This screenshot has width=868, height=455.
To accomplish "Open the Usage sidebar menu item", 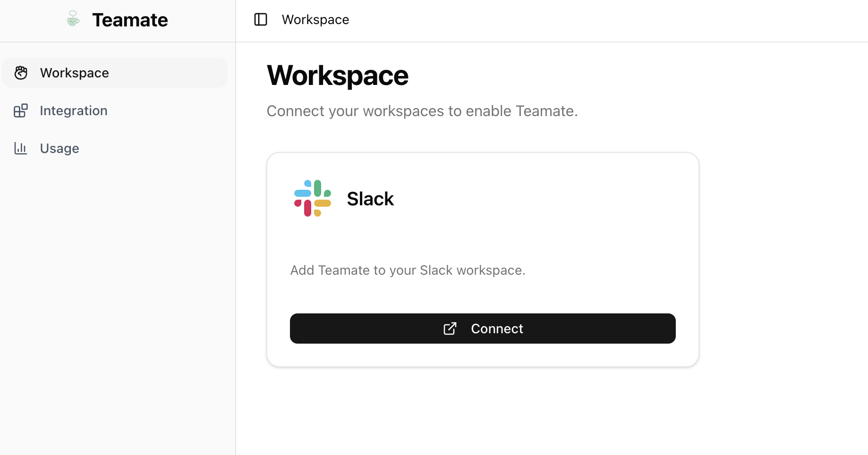I will [x=115, y=148].
